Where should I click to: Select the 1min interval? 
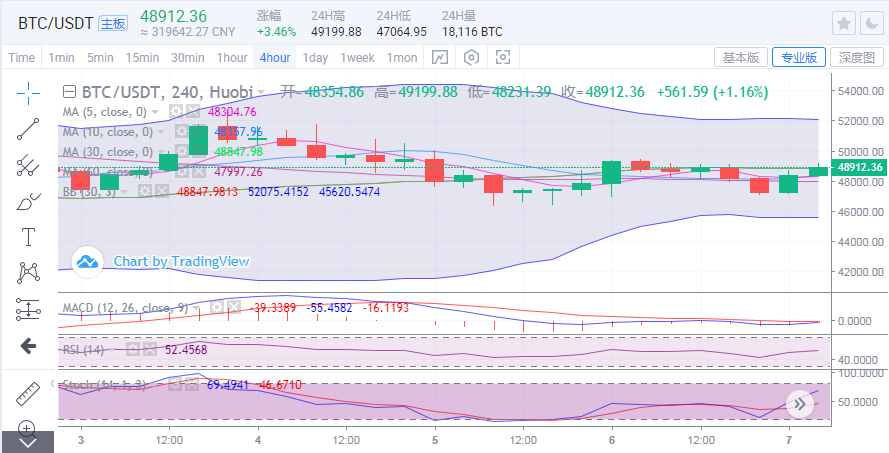pos(61,57)
